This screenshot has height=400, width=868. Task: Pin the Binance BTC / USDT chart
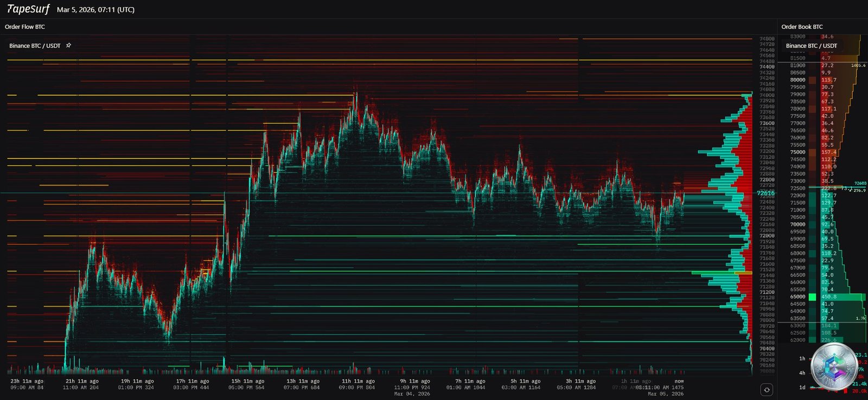68,46
